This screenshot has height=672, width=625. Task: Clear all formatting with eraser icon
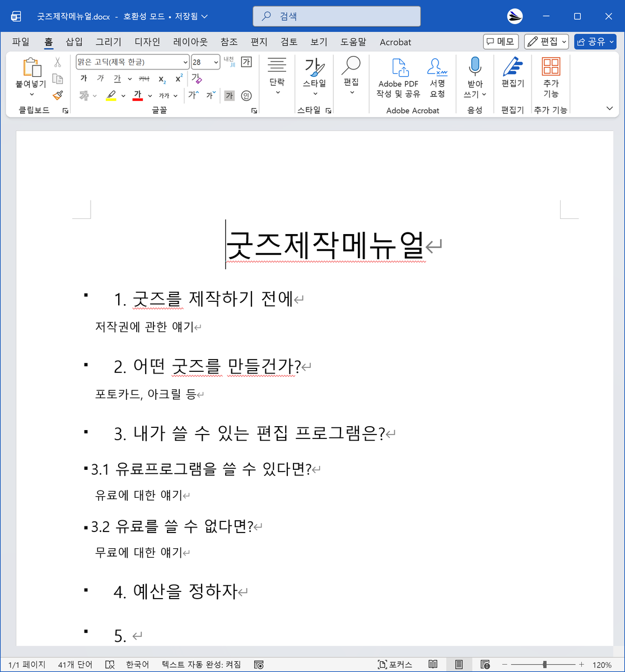(196, 78)
